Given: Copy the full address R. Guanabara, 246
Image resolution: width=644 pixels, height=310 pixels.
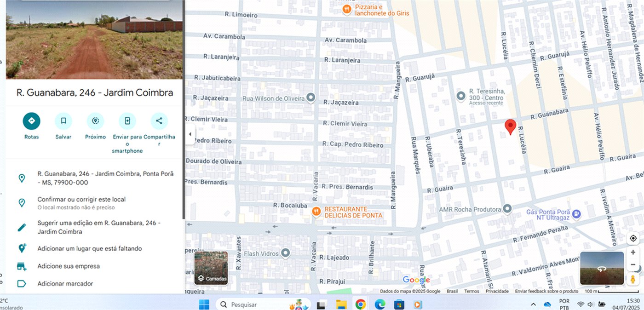Looking at the screenshot, I should click(x=95, y=178).
